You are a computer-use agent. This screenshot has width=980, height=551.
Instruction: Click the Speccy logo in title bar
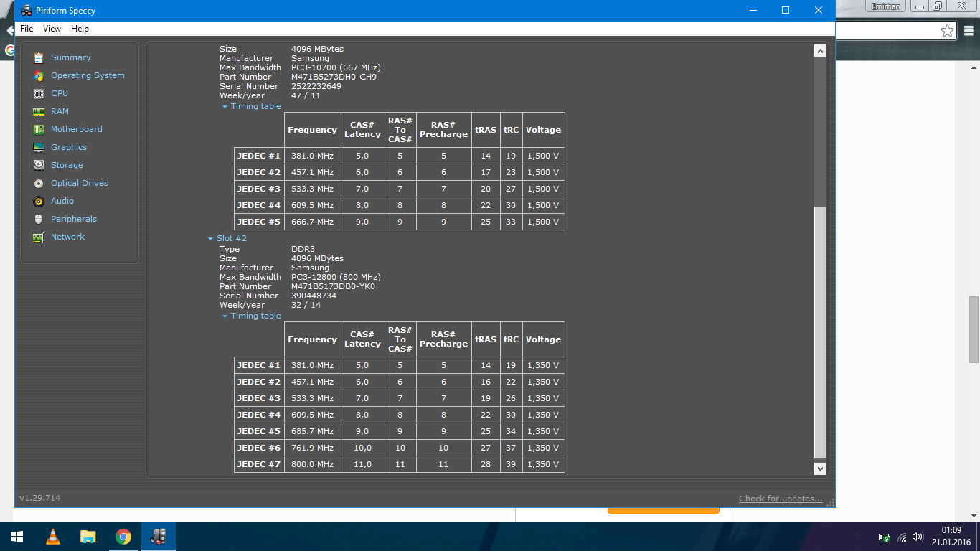click(25, 11)
